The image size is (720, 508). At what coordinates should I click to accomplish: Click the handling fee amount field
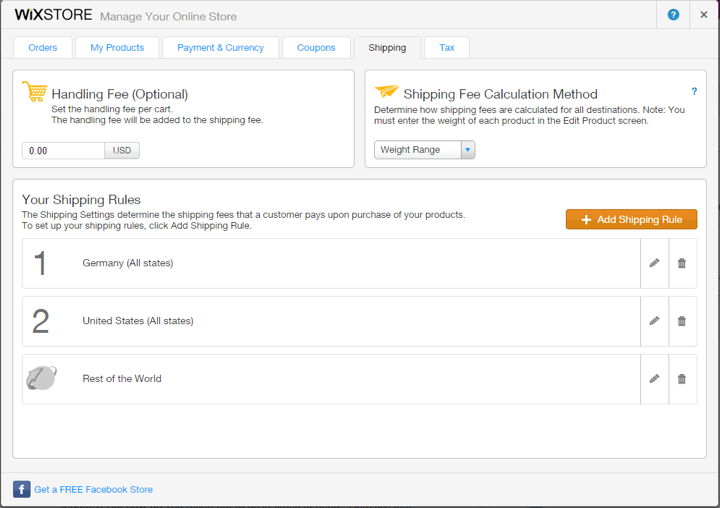tap(63, 151)
